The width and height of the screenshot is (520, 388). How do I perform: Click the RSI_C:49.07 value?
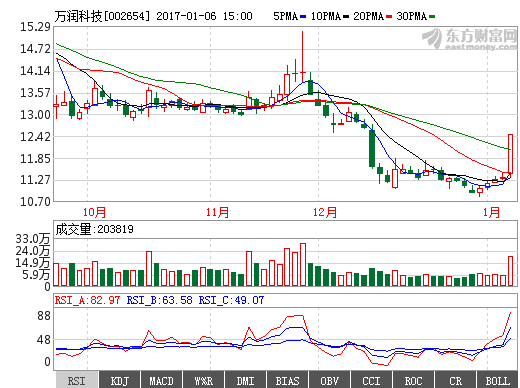point(231,300)
